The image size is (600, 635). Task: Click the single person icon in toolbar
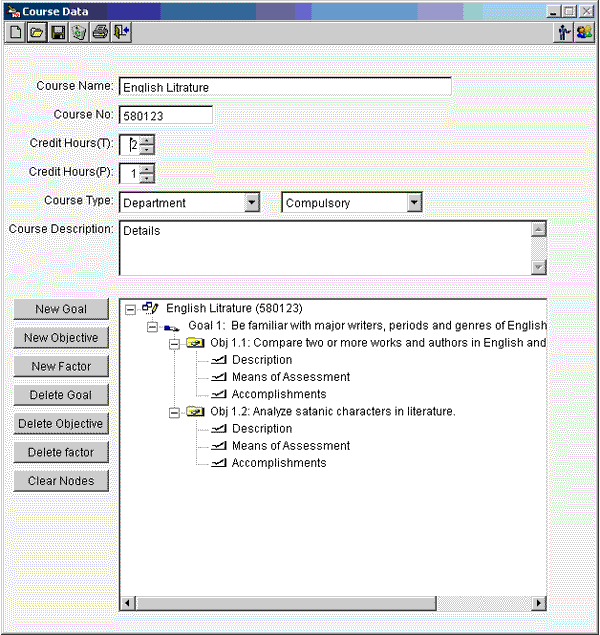pyautogui.click(x=564, y=32)
